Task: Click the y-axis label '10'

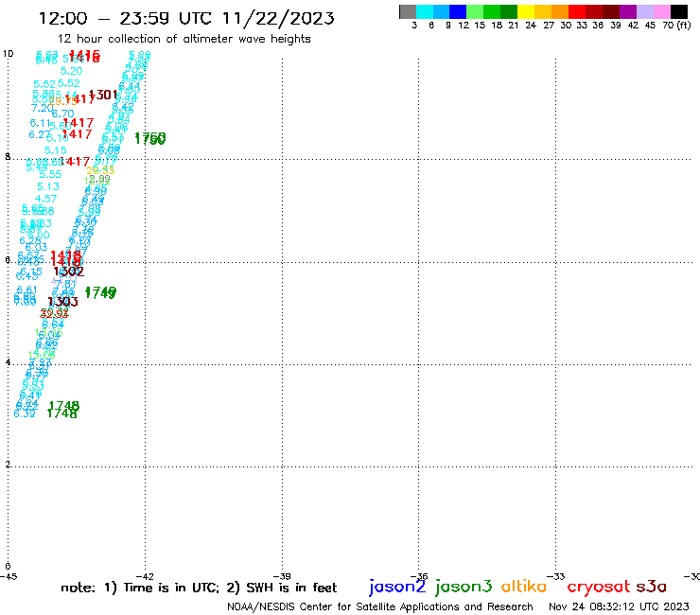Action: (9, 54)
